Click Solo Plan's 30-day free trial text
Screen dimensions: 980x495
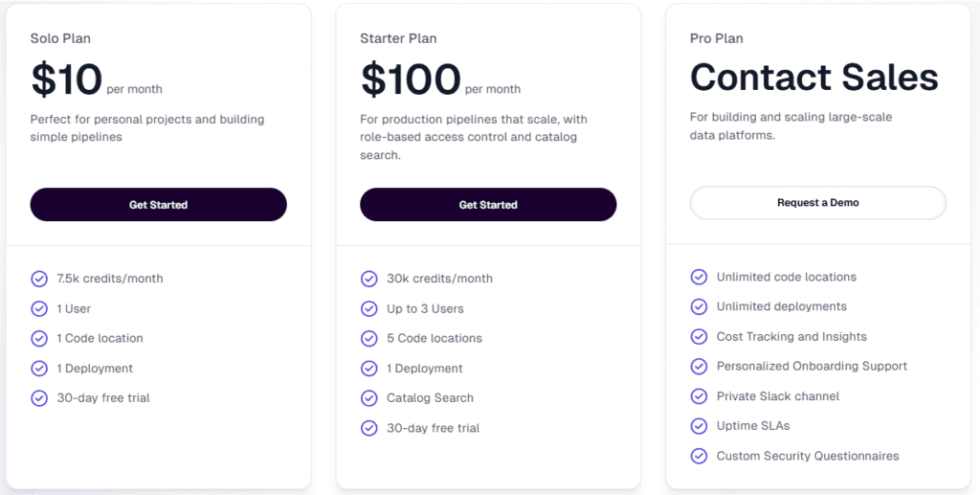(x=102, y=397)
